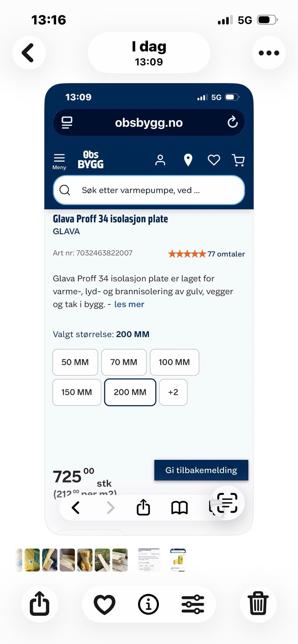The image size is (298, 644).
Task: Open the edit adjustments sliders icon
Action: click(193, 604)
